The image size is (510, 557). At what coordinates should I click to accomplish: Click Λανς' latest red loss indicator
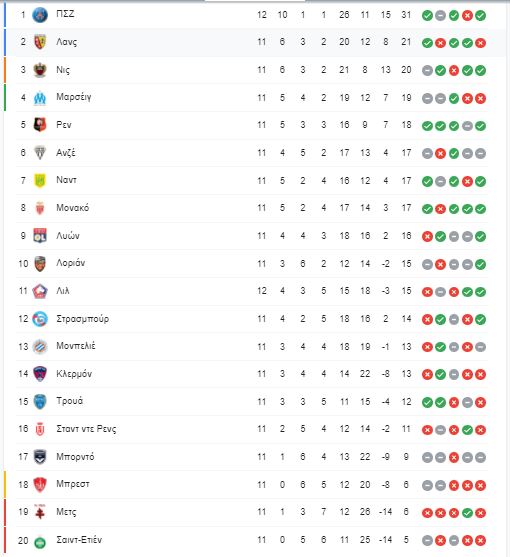point(480,43)
